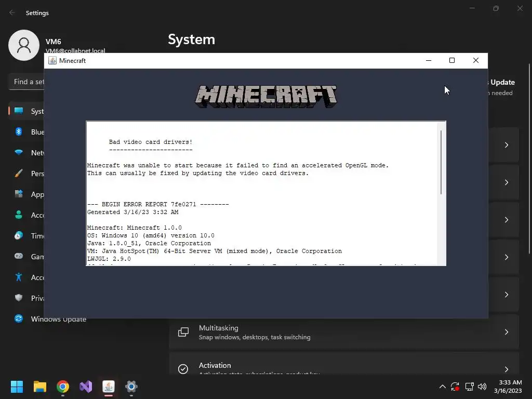The height and width of the screenshot is (399, 532).
Task: Click the 'Minecraft: Minecraft 1.0.0' line
Action: 135,228
